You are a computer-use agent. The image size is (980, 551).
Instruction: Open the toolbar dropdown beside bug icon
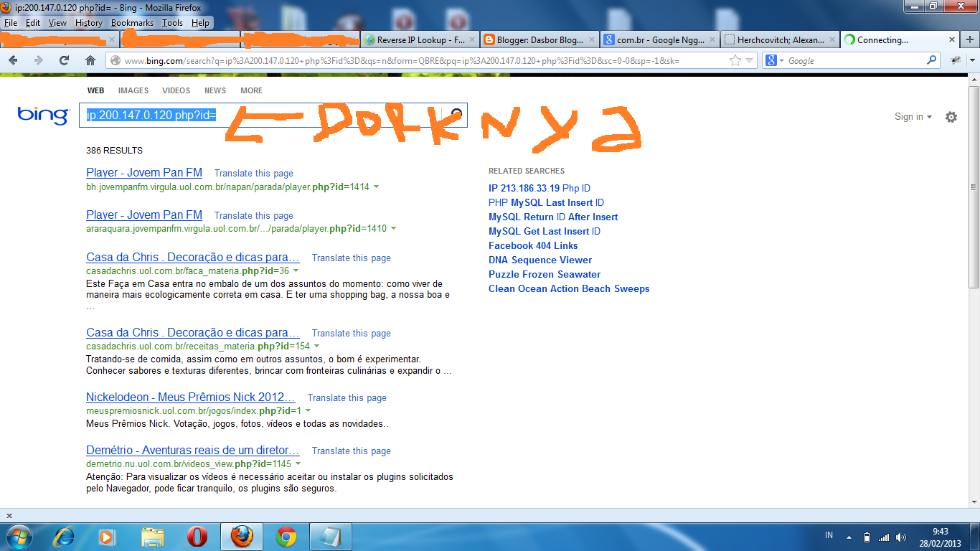tap(972, 61)
